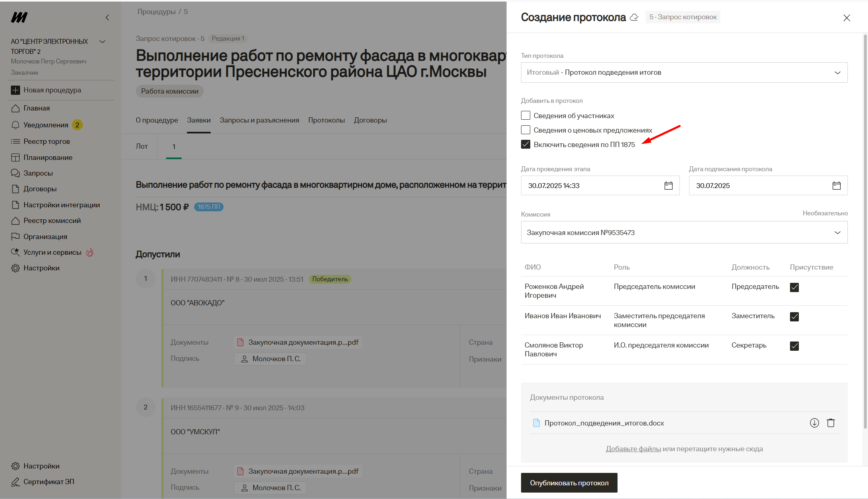Click the Уведомления bell icon
This screenshot has width=868, height=499.
tap(15, 125)
